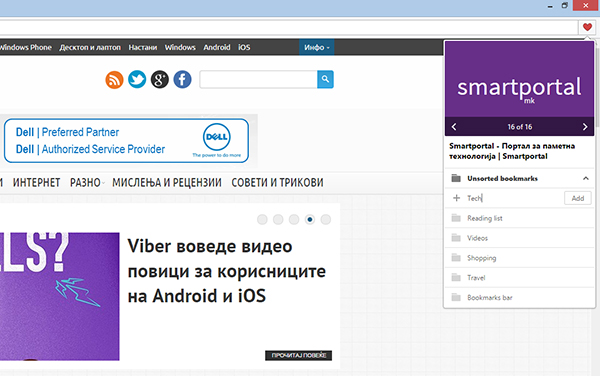
Task: Click the Dell Preferred Partner banner
Action: [x=126, y=140]
